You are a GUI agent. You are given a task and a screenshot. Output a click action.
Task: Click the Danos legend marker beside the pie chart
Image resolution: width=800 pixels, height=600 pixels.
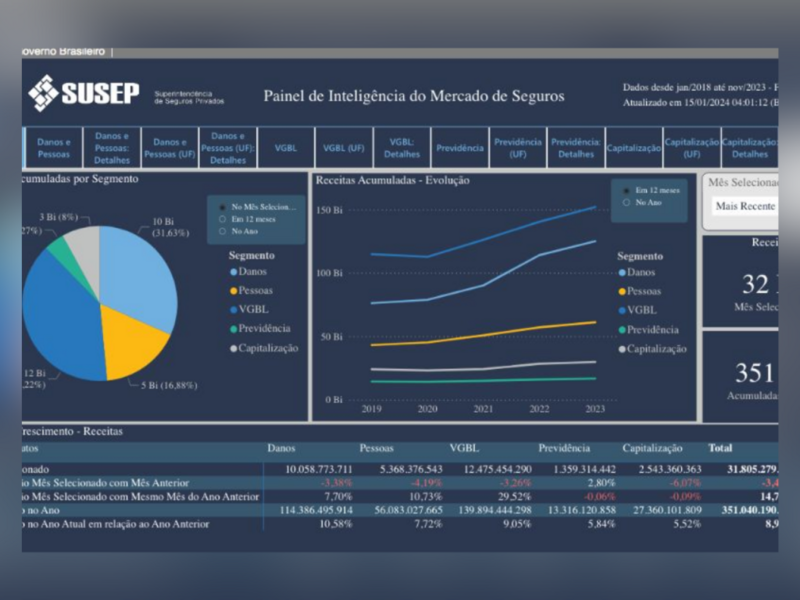click(234, 272)
